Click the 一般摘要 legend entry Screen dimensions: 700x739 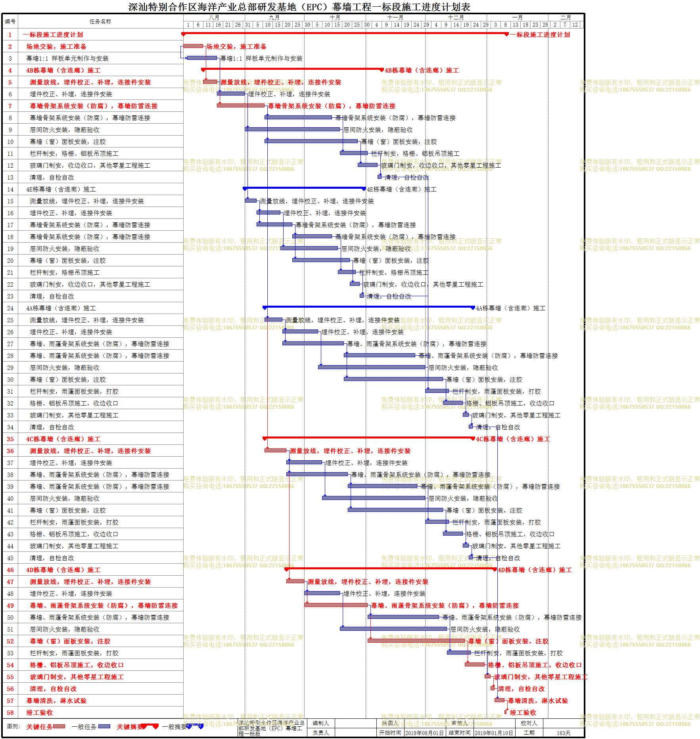pos(183,727)
